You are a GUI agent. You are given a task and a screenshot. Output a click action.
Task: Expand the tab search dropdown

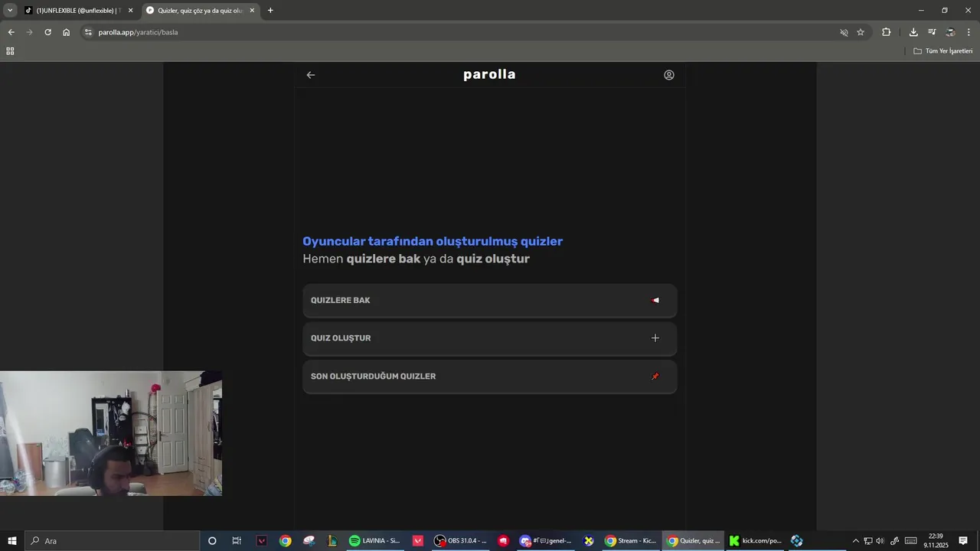tap(10, 11)
